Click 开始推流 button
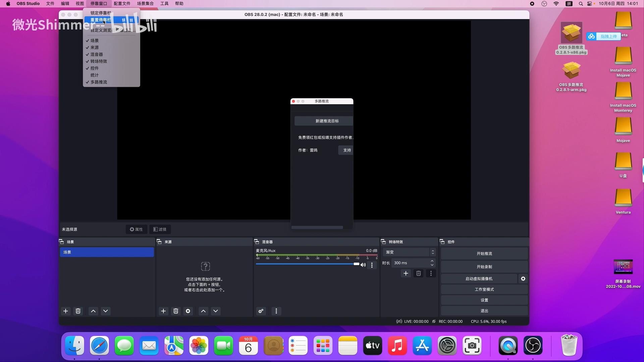 484,254
